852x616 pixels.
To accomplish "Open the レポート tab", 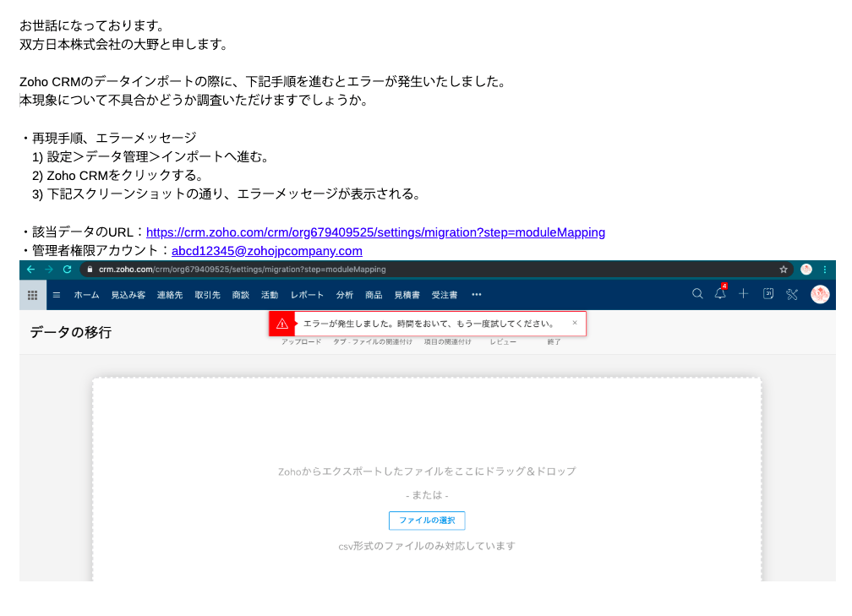I will pos(307,295).
